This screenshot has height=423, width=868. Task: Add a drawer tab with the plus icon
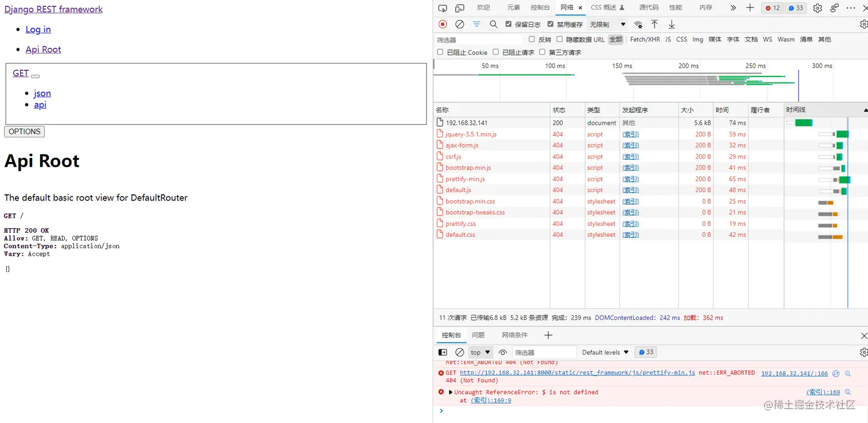pos(548,335)
